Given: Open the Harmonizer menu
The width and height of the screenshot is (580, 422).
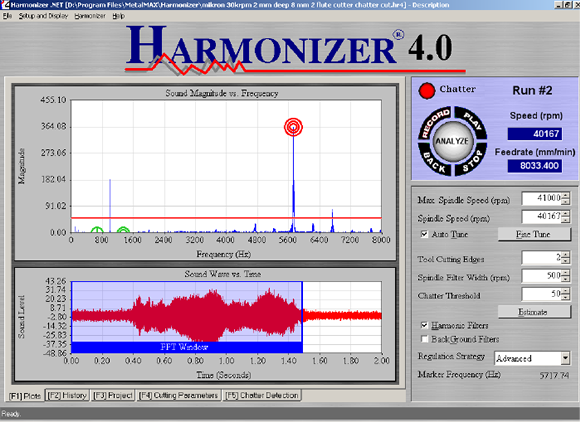Looking at the screenshot, I should pyautogui.click(x=90, y=16).
